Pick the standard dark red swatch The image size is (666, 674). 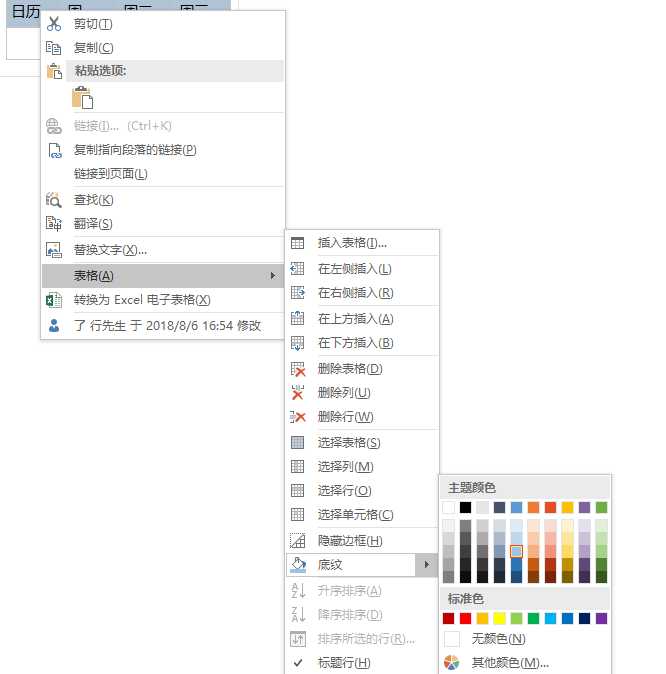coord(448,619)
